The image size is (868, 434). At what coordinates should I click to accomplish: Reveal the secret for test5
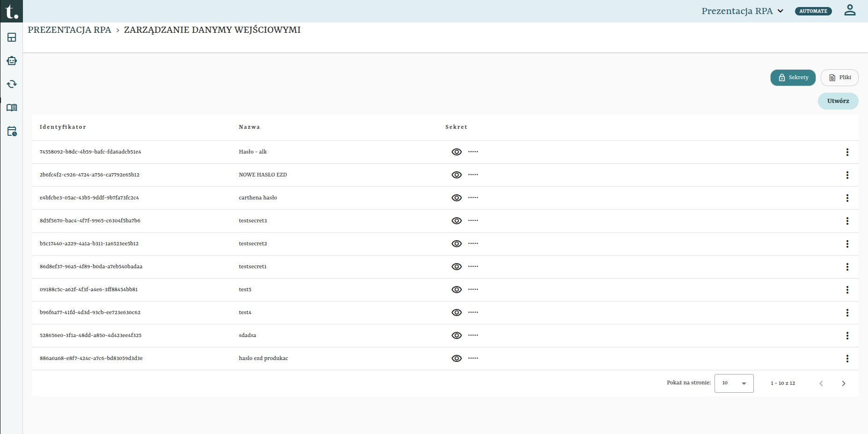[457, 290]
